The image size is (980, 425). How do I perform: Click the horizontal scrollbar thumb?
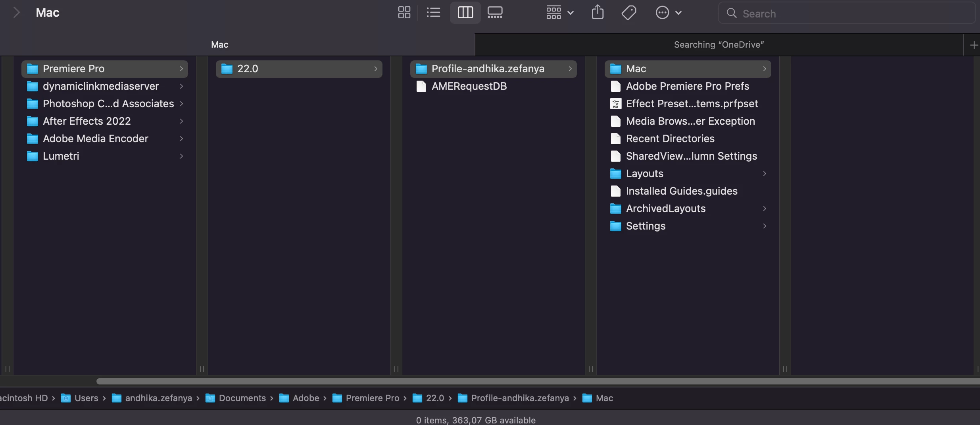538,381
